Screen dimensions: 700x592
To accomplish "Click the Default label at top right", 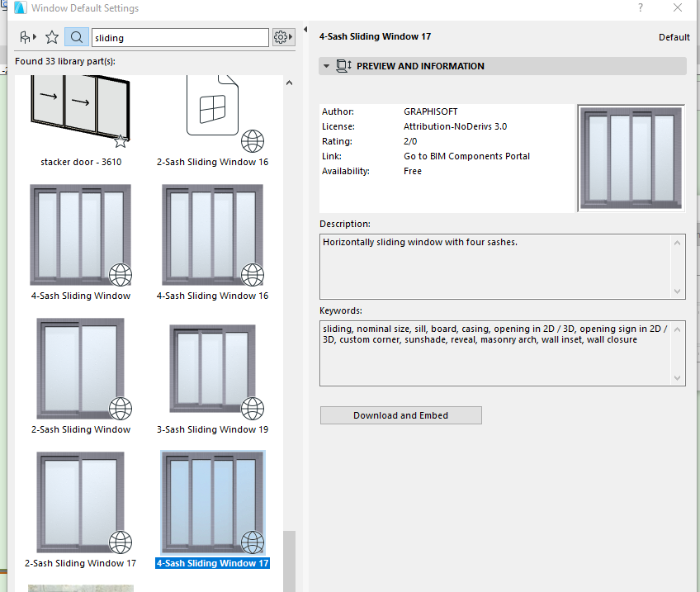I will pos(674,37).
